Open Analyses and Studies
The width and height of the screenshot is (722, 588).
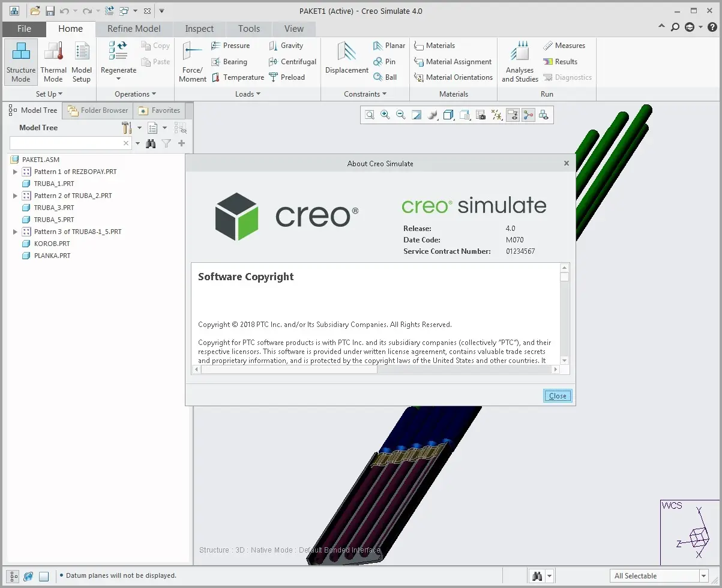[519, 61]
